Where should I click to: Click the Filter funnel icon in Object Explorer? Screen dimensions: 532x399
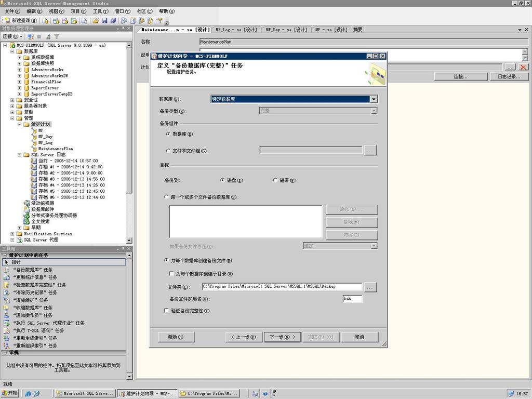pyautogui.click(x=57, y=36)
